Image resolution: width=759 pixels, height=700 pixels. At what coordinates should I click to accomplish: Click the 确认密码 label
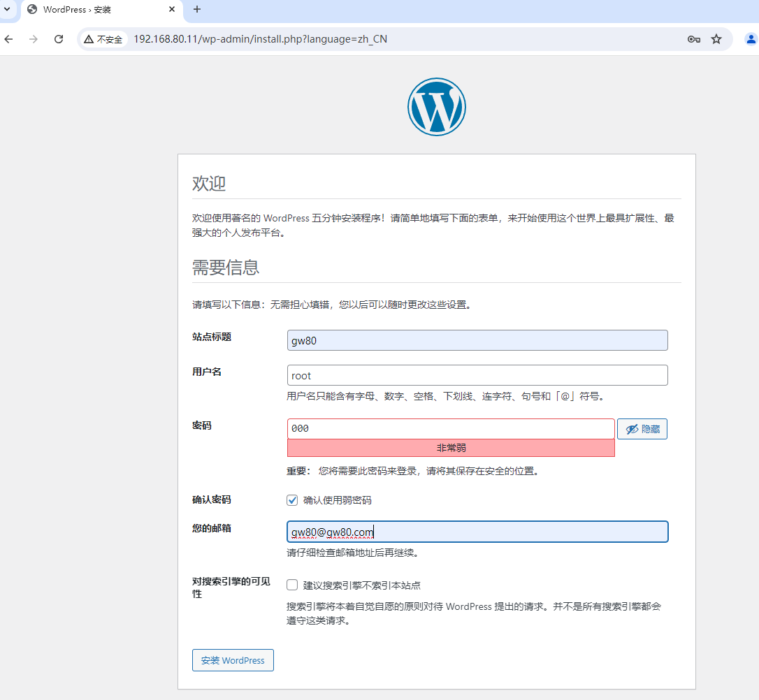pyautogui.click(x=212, y=500)
